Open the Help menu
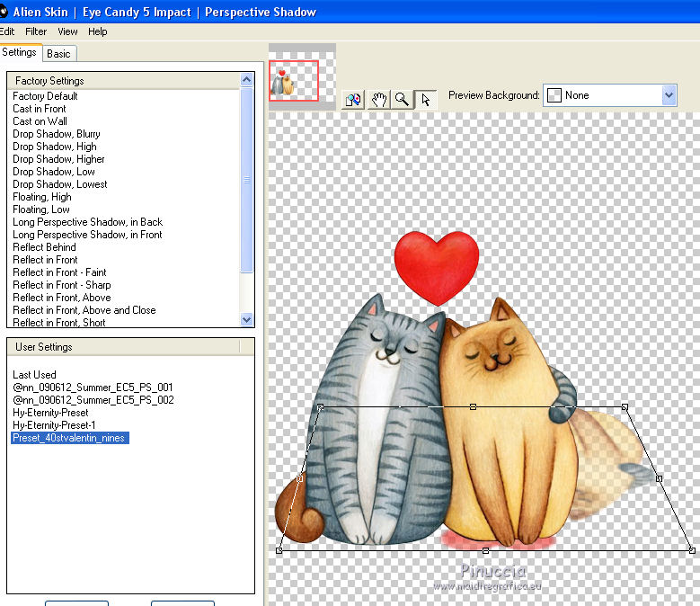 (97, 31)
